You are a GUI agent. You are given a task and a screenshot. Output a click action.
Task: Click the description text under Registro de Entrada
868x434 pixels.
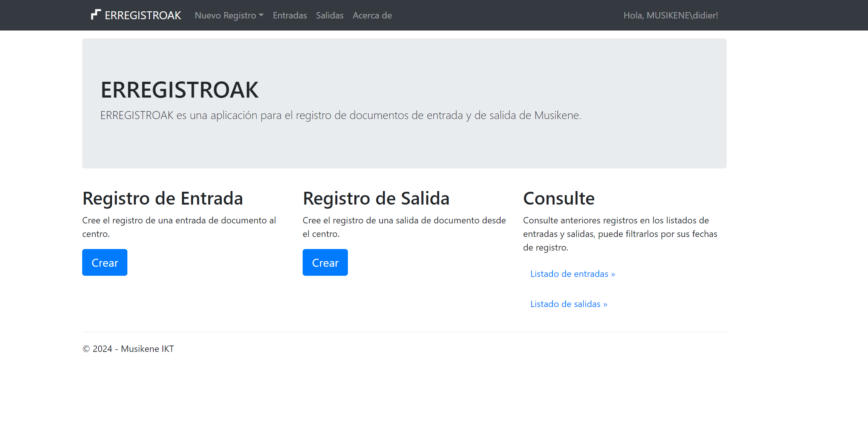[x=179, y=227]
